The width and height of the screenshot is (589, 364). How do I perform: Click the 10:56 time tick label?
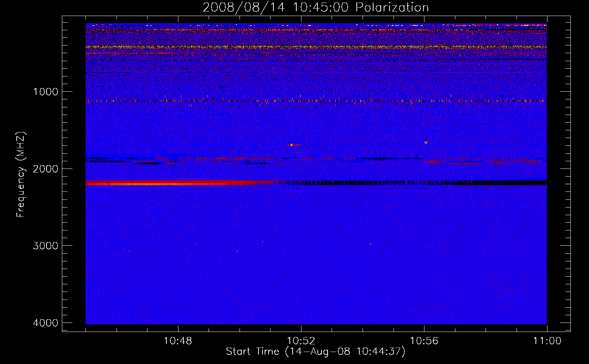pos(424,341)
